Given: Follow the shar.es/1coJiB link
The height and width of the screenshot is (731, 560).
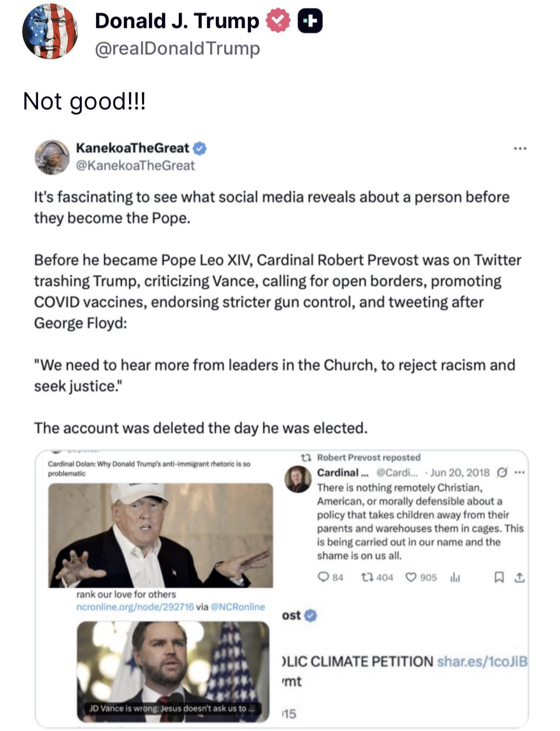Looking at the screenshot, I should [482, 661].
